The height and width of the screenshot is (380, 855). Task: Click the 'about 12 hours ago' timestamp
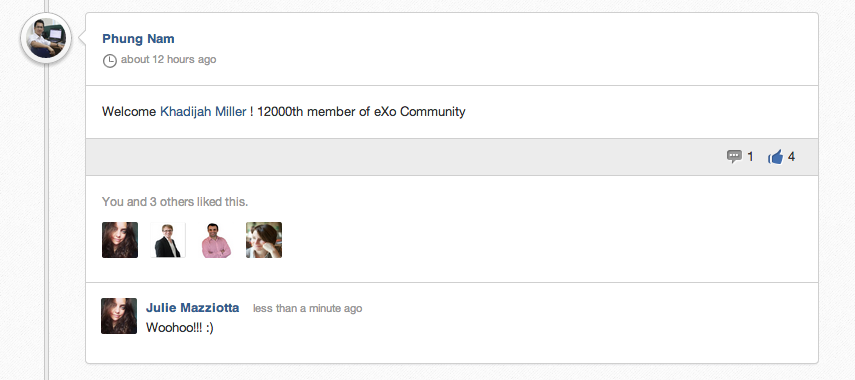pyautogui.click(x=168, y=59)
